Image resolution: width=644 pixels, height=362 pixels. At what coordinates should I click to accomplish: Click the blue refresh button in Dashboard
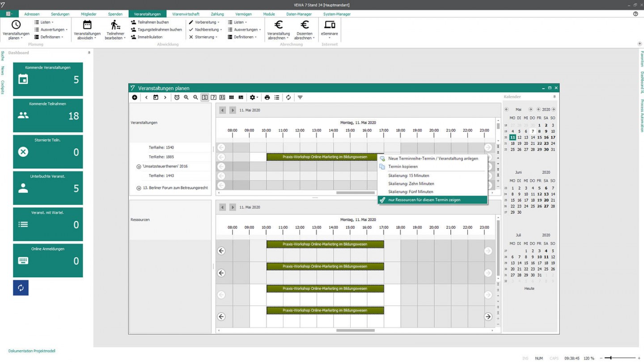click(x=21, y=288)
